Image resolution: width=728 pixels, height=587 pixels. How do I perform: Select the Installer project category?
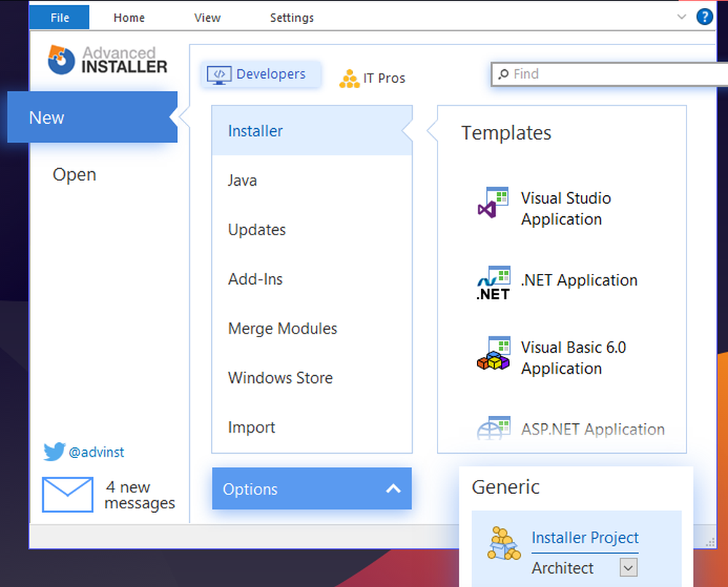312,131
